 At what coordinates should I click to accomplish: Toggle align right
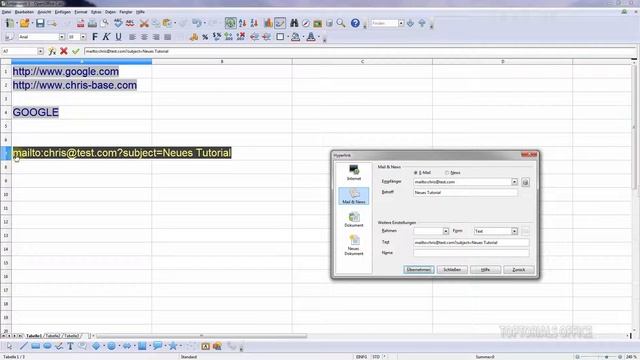pyautogui.click(x=156, y=37)
